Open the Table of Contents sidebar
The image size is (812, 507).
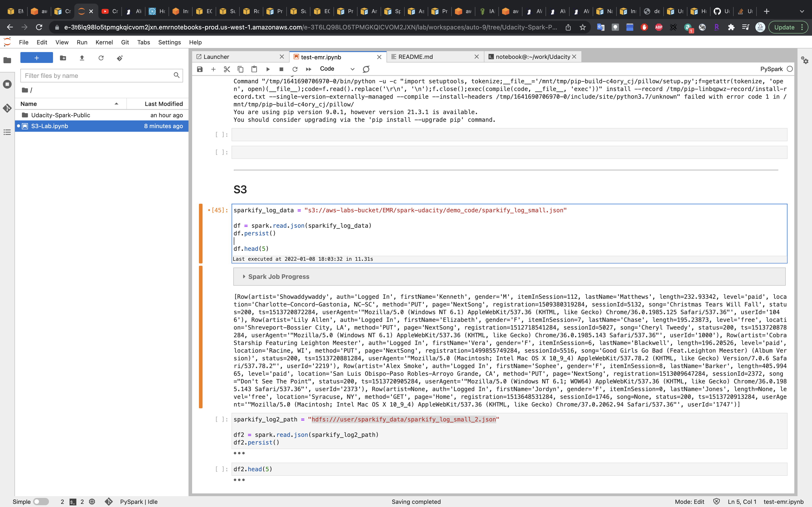coord(7,132)
